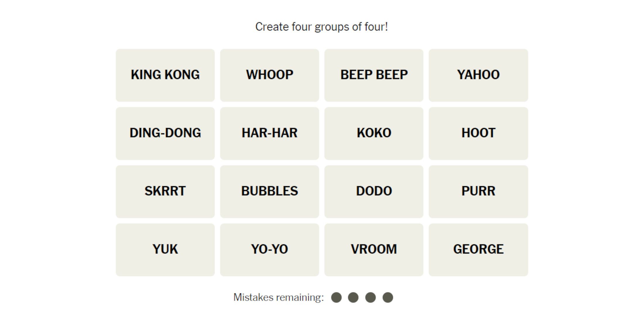Click the "Mistakes remaining:" label
This screenshot has width=644, height=322.
click(x=278, y=297)
